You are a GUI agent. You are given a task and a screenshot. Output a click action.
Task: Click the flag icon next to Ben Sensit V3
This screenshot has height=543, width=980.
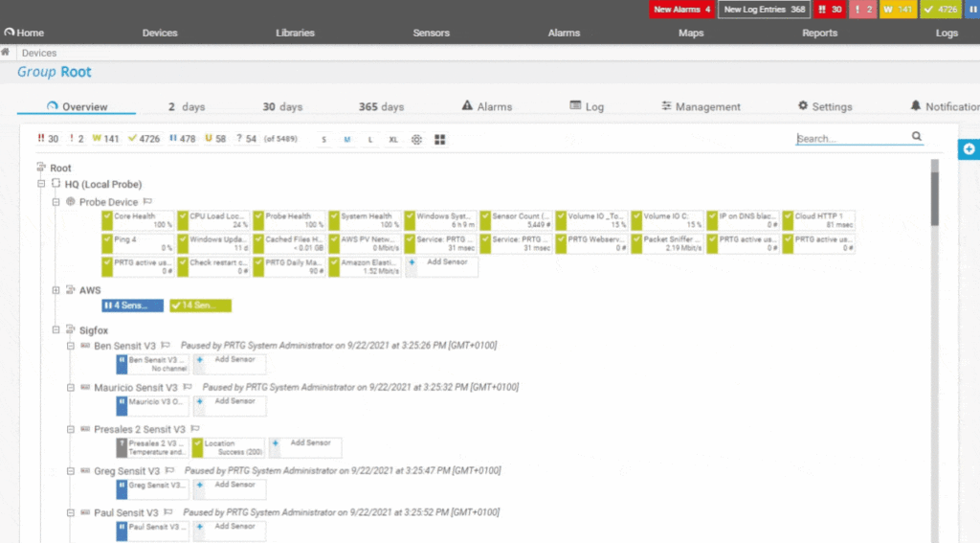166,345
